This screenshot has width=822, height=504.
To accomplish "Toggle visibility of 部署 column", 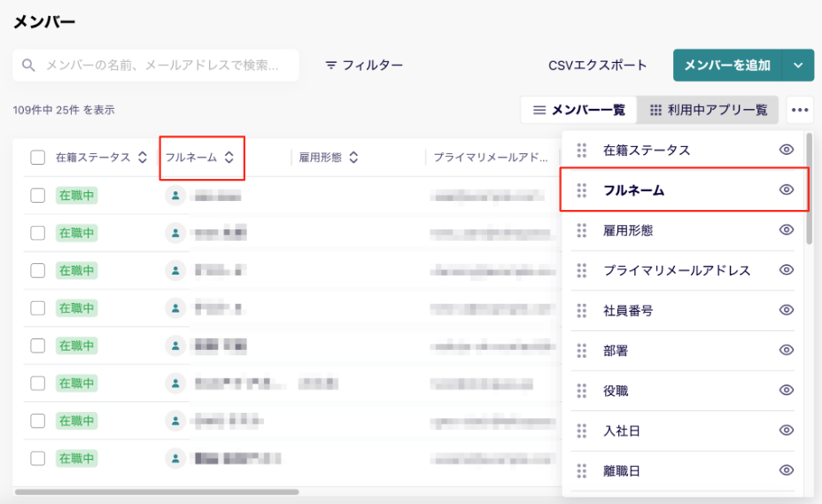I will coord(786,350).
